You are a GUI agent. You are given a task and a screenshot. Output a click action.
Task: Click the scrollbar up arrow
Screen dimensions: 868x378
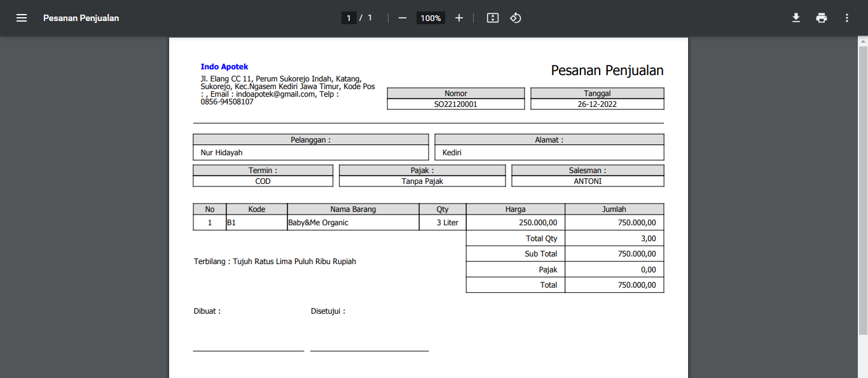863,41
